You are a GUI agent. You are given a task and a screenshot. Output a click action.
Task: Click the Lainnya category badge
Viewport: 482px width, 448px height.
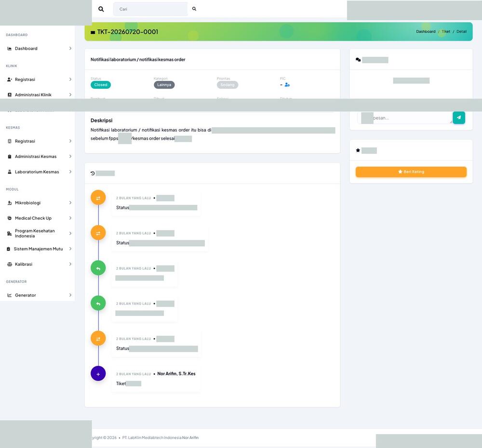tap(164, 85)
